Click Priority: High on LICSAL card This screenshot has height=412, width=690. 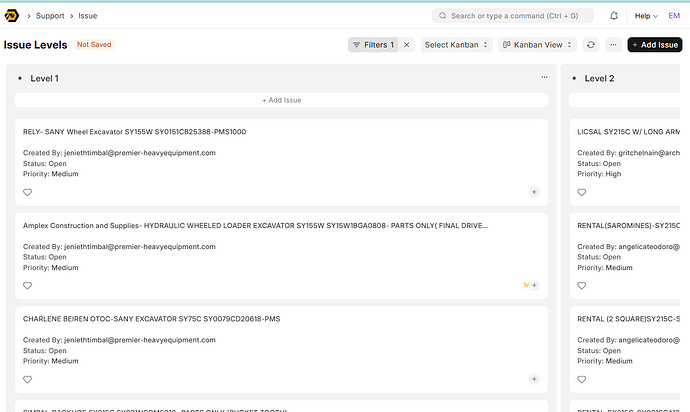599,174
